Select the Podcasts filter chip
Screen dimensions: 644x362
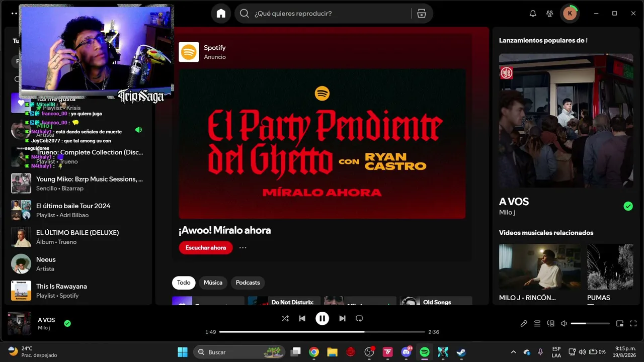[248, 283]
